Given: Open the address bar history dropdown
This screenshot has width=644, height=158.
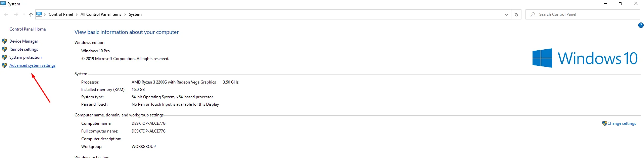Looking at the screenshot, I should (x=506, y=14).
